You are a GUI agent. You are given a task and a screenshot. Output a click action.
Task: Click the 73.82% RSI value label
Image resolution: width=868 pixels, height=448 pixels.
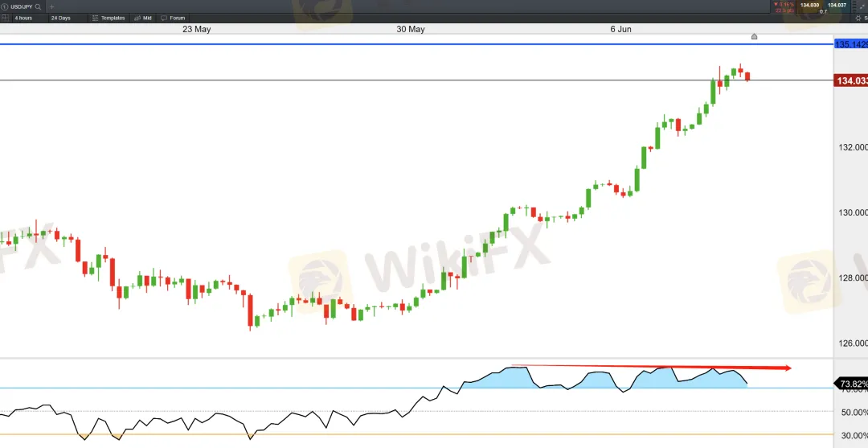[x=851, y=384]
